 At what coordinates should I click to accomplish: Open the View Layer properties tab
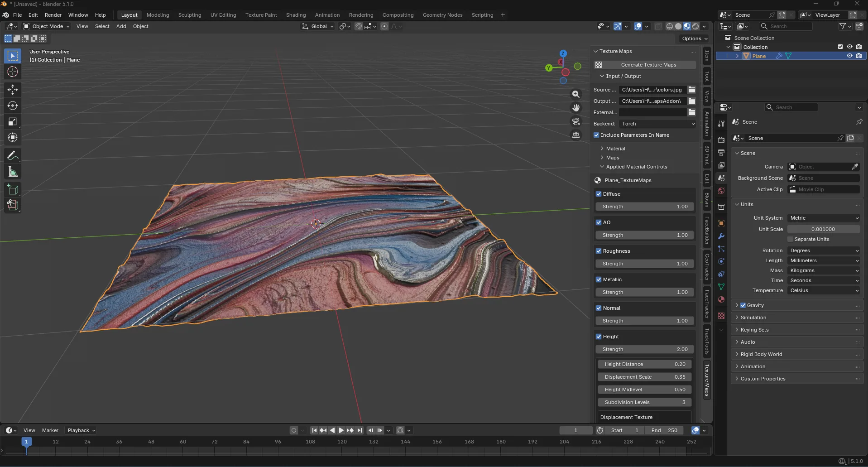click(x=721, y=165)
